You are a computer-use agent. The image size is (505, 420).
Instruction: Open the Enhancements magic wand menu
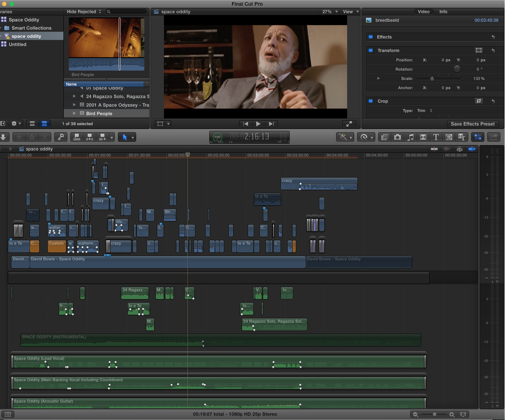345,137
